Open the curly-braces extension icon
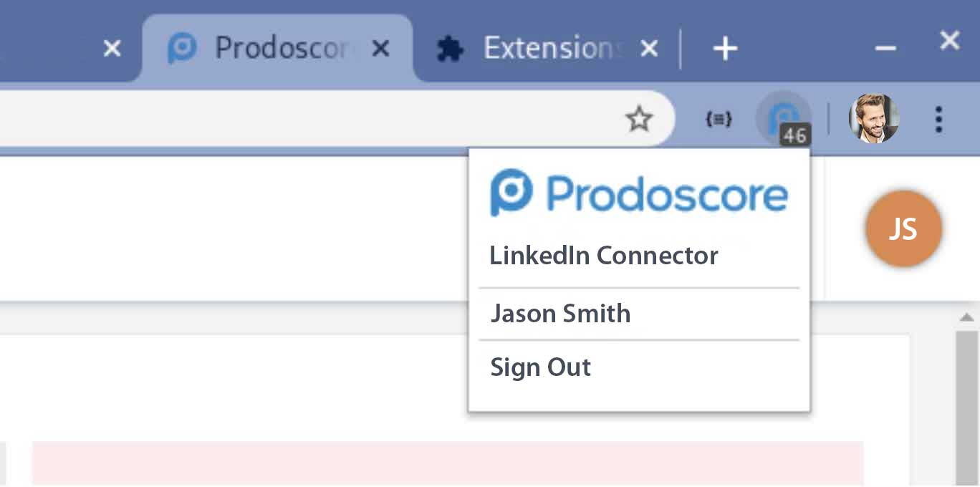The image size is (980, 487). point(719,120)
